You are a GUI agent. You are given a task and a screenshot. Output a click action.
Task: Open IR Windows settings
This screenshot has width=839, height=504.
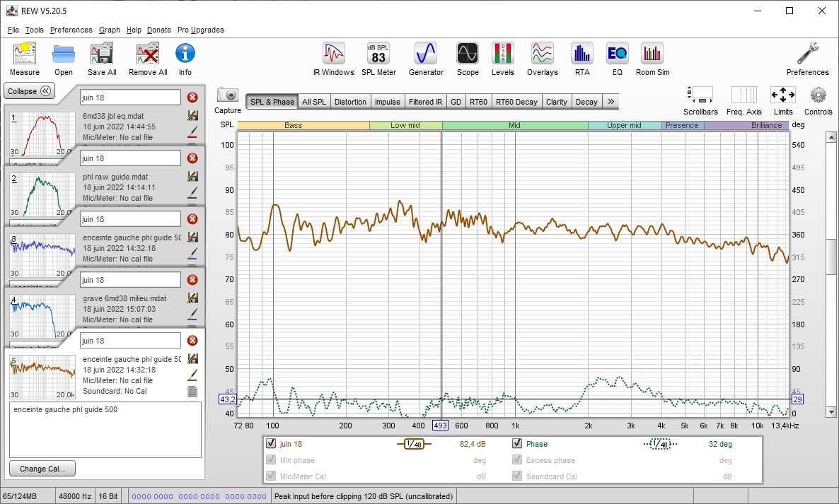point(333,54)
